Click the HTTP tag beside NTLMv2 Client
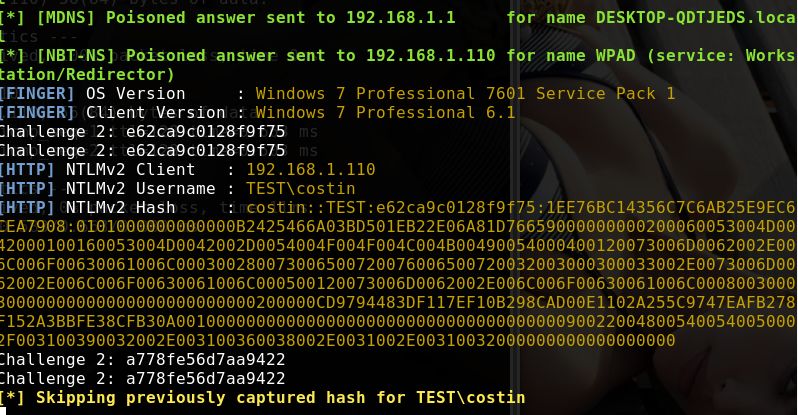Viewport: 798px width, 415px height. point(26,170)
